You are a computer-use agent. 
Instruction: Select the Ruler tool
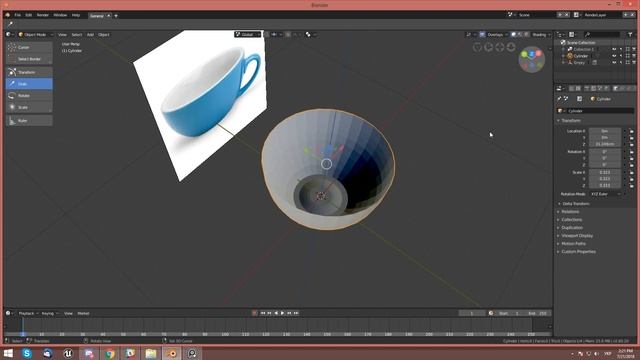pos(29,120)
